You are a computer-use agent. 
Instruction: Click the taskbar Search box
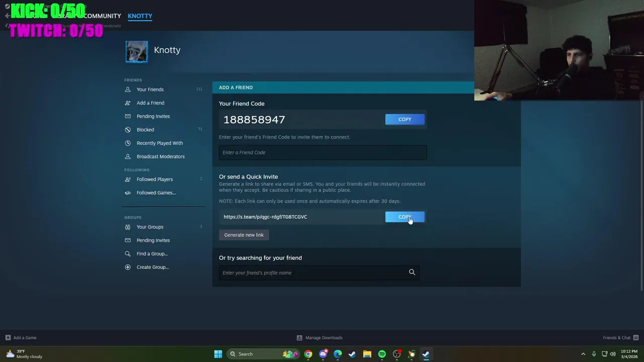[263, 354]
